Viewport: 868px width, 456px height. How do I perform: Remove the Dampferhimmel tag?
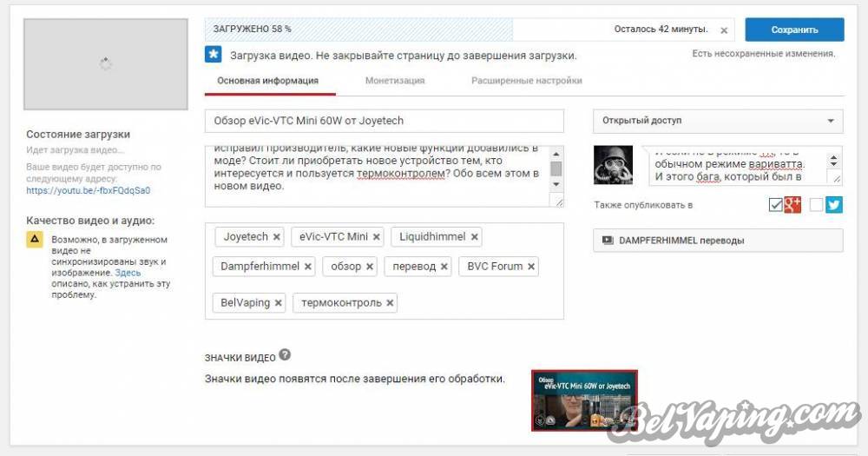pos(308,267)
